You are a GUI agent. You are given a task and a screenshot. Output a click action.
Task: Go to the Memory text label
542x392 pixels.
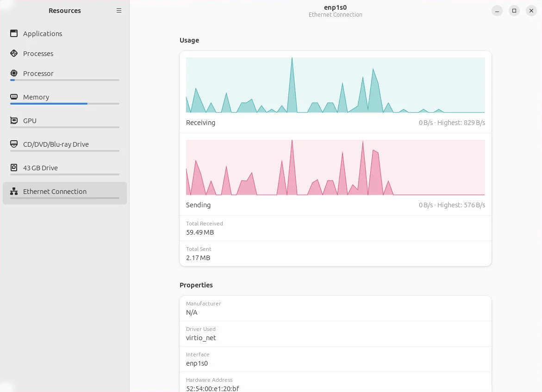36,97
